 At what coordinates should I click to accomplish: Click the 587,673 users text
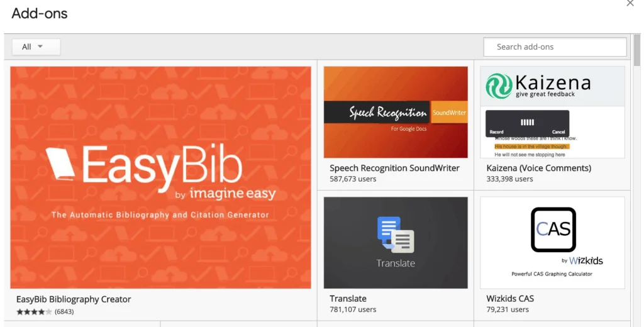[353, 179]
